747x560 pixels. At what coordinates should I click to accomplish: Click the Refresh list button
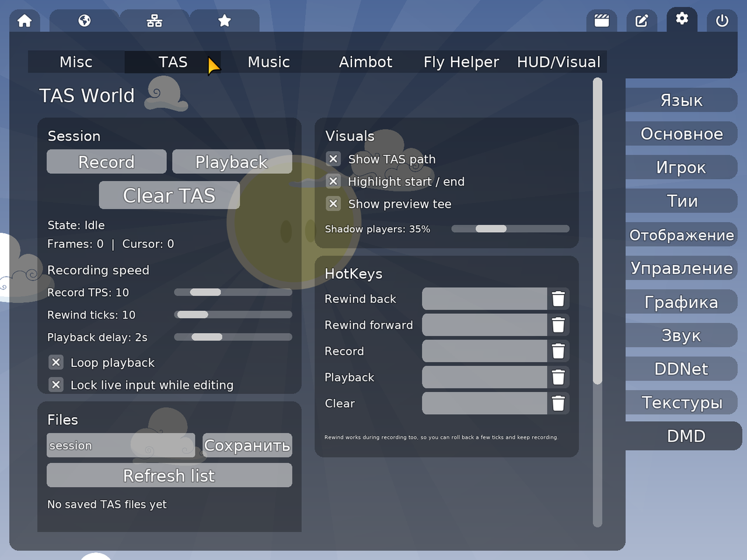(169, 475)
